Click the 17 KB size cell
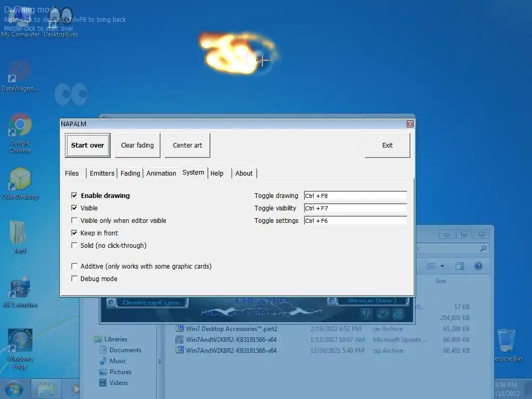The image size is (532, 399). pos(462,307)
